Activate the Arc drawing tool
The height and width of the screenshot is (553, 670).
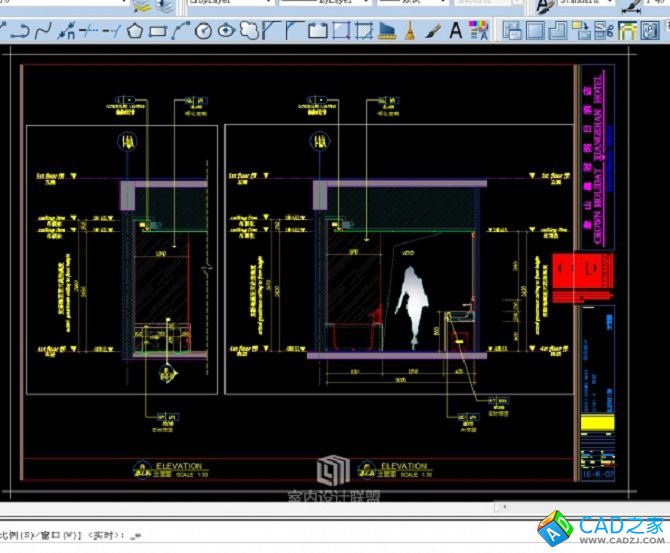click(x=181, y=31)
